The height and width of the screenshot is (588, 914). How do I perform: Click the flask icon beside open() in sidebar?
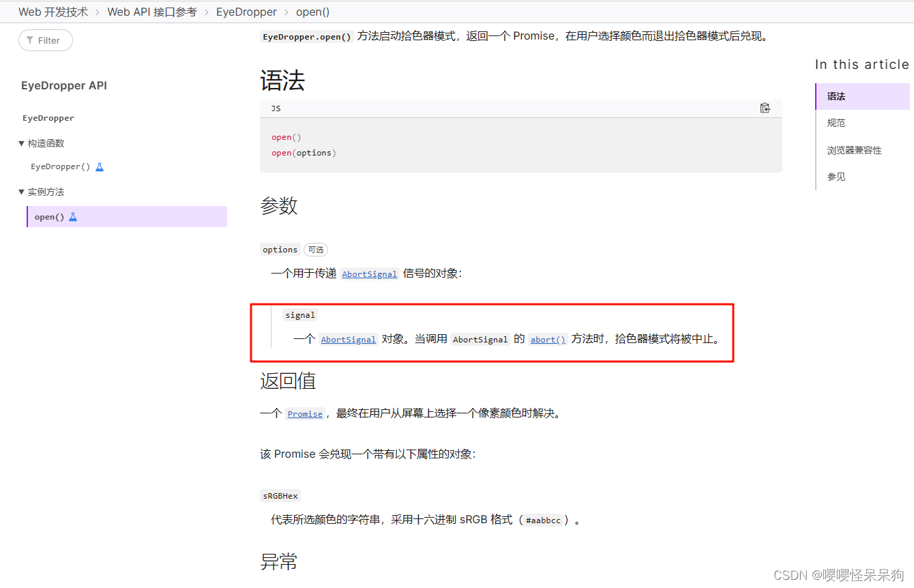point(73,217)
